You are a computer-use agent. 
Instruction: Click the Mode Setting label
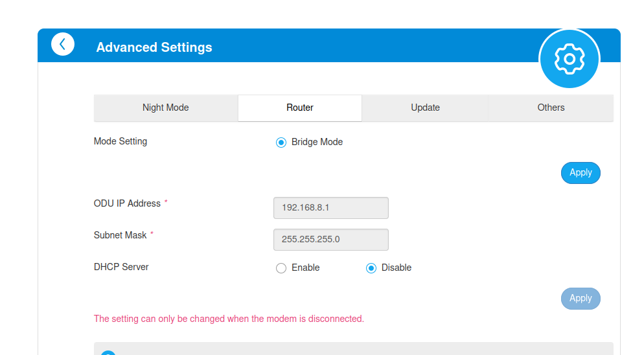pos(121,141)
